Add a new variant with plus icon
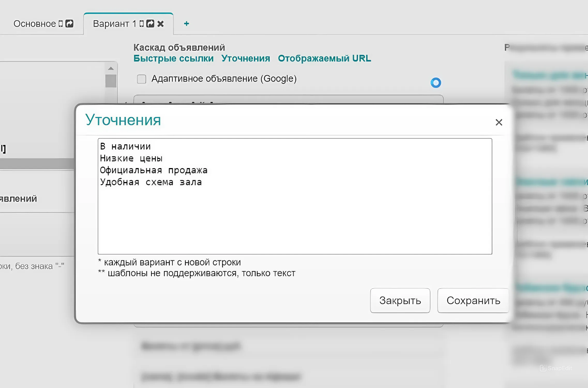This screenshot has width=588, height=388. coord(186,24)
